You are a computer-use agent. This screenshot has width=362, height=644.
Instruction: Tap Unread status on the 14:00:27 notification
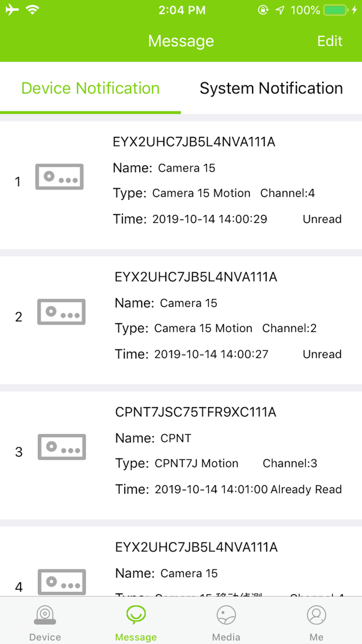tap(322, 355)
